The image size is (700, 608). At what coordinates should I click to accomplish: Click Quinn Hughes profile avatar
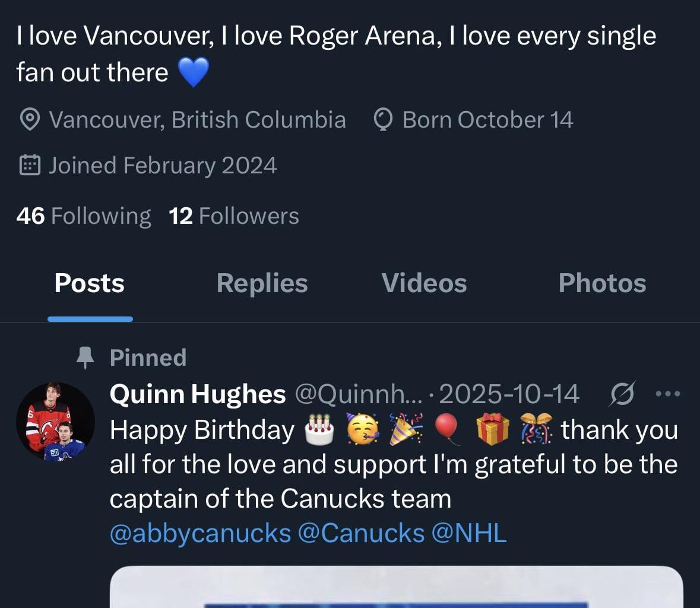(55, 422)
